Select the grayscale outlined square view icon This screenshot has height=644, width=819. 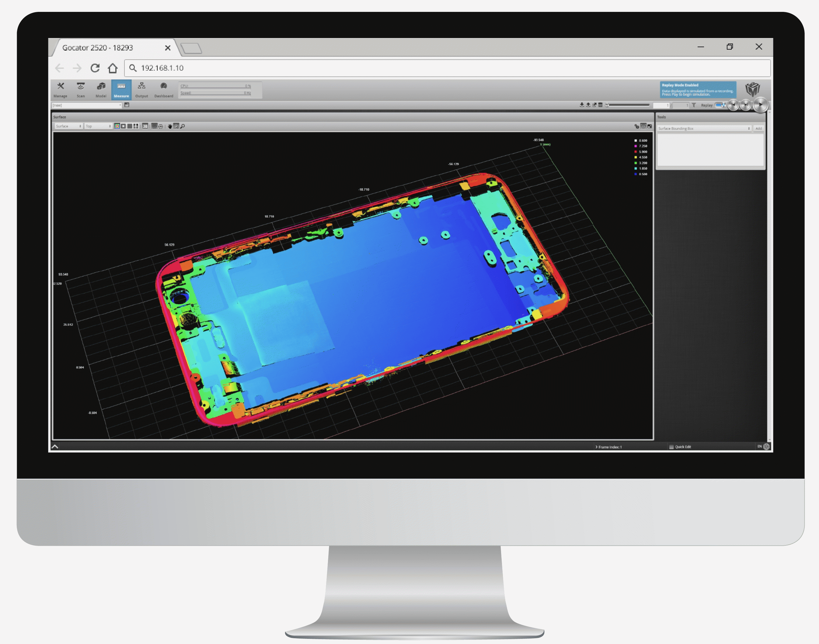(123, 126)
